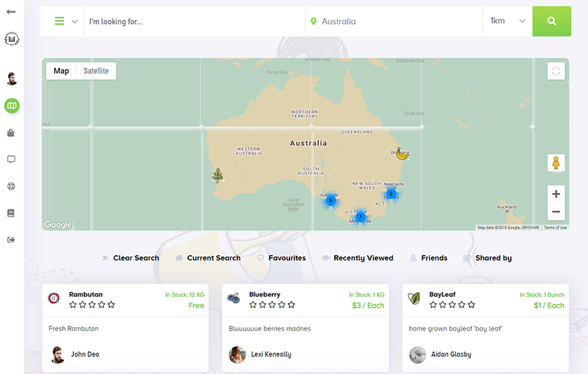Open the user profile avatar in sidebar
Image resolution: width=588 pixels, height=374 pixels.
pos(11,78)
